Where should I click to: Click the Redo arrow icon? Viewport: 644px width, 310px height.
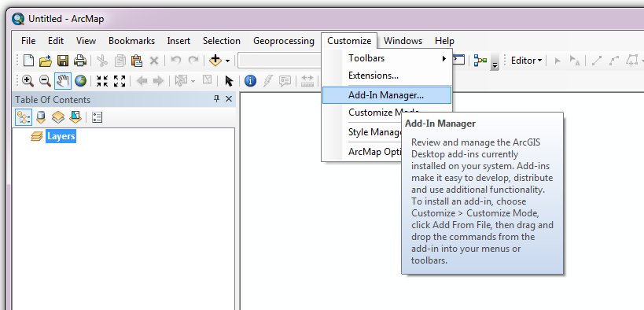(193, 61)
